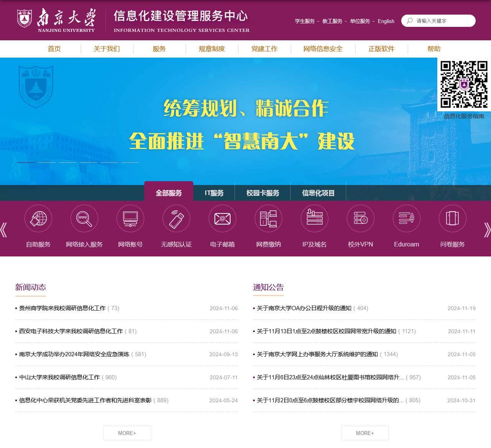The image size is (491, 448).
Task: Open the 帮助 menu item
Action: tap(434, 49)
